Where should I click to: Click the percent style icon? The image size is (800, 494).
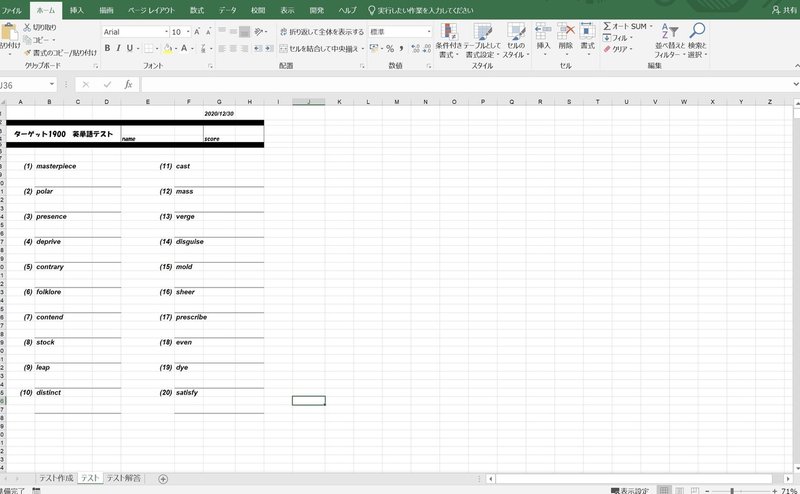[x=390, y=48]
